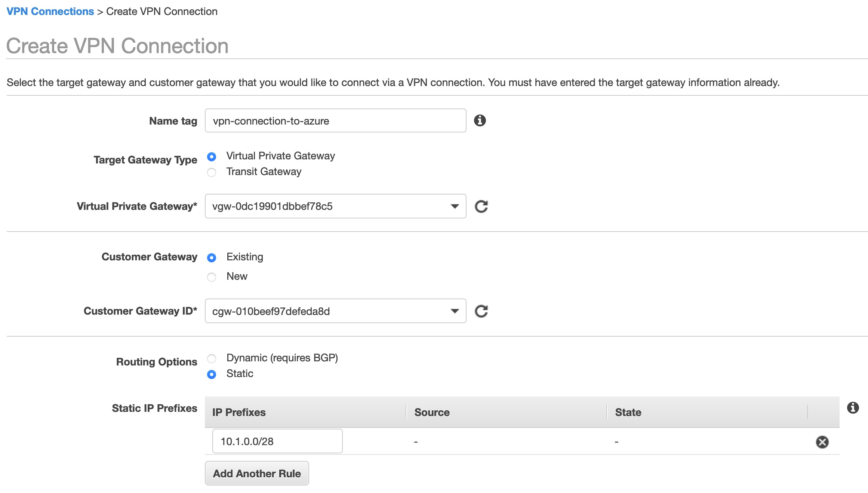This screenshot has width=868, height=493.
Task: Remove the 10.1.0.0/28 prefix row
Action: pos(822,442)
